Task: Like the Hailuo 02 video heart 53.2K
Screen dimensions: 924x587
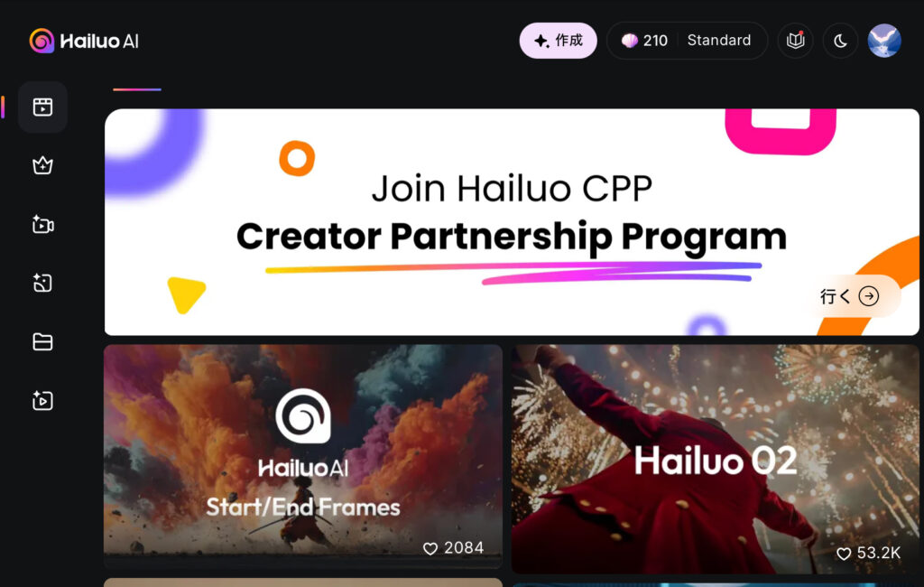Action: 869,554
